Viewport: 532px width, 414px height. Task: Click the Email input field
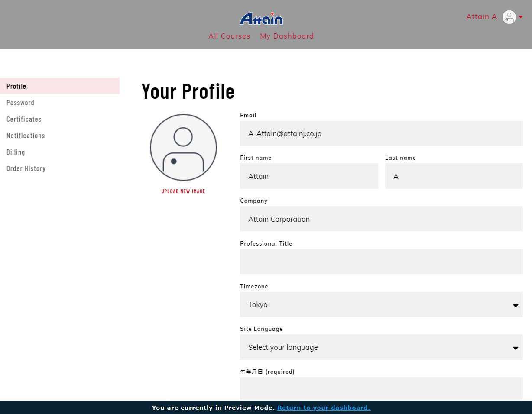tap(381, 133)
